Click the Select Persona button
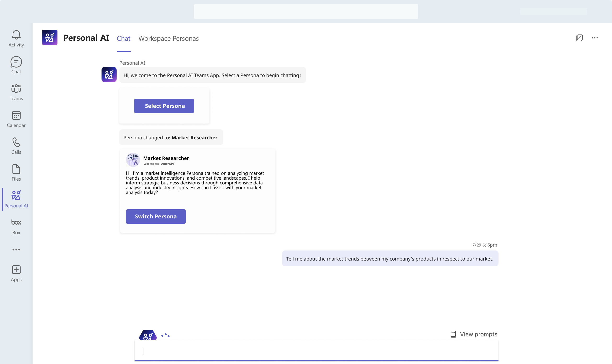This screenshot has width=612, height=364. tap(164, 106)
